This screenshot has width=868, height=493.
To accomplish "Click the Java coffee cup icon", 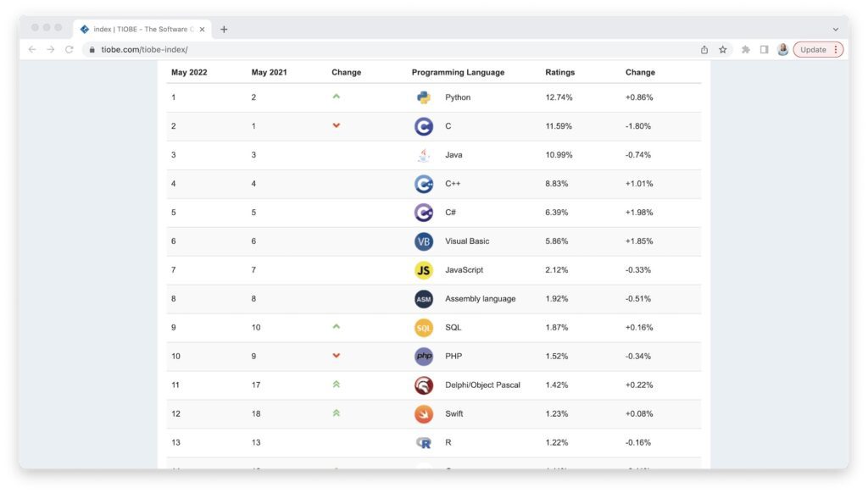I will point(424,155).
